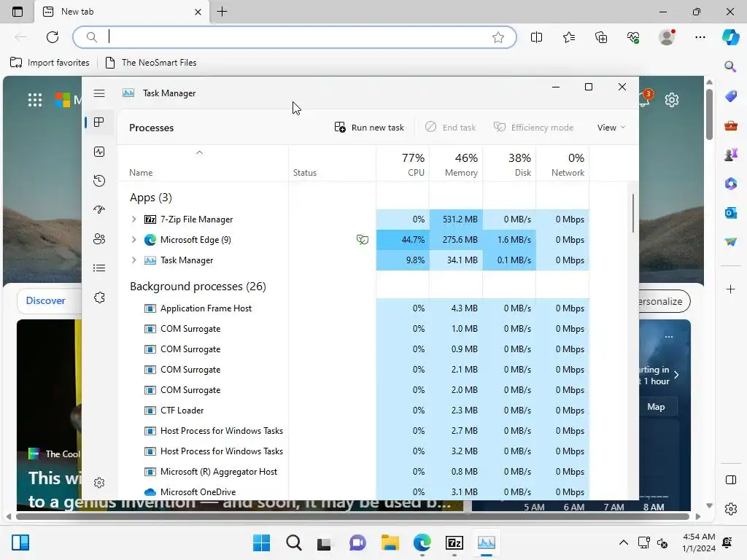The height and width of the screenshot is (560, 747).
Task: Open MSN app launcher grid icon
Action: point(35,100)
